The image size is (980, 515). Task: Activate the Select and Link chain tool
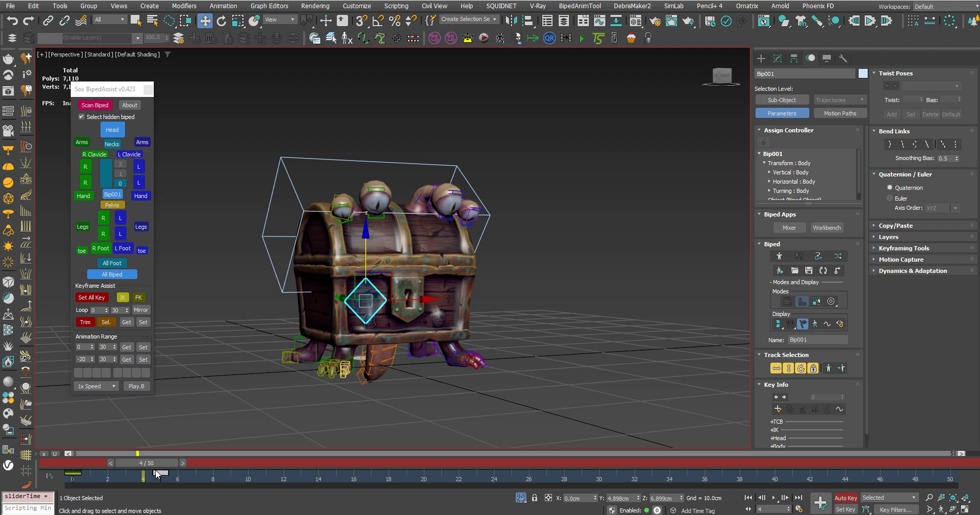[48, 21]
